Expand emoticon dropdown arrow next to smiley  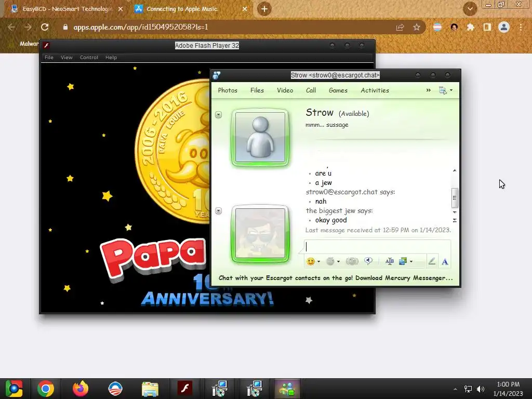point(318,262)
